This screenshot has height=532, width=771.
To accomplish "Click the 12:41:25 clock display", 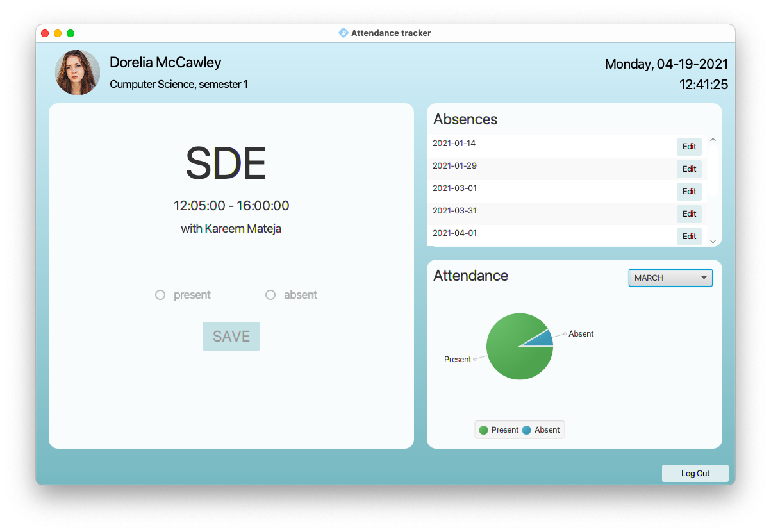I will (704, 85).
